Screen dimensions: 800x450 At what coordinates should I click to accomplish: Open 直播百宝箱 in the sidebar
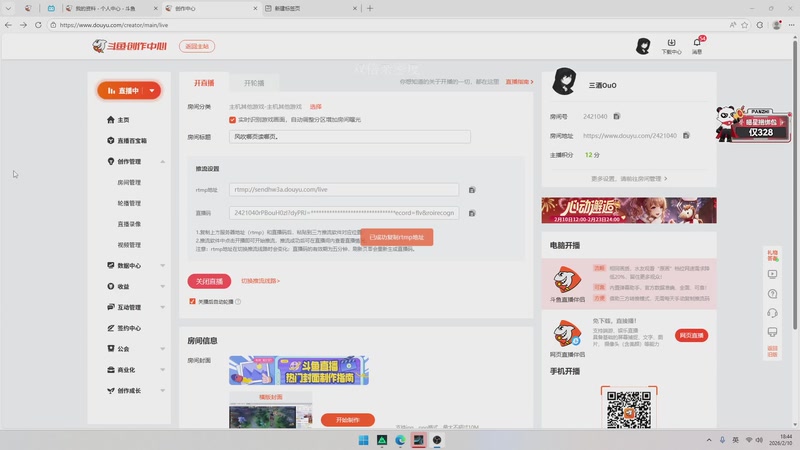(x=127, y=141)
